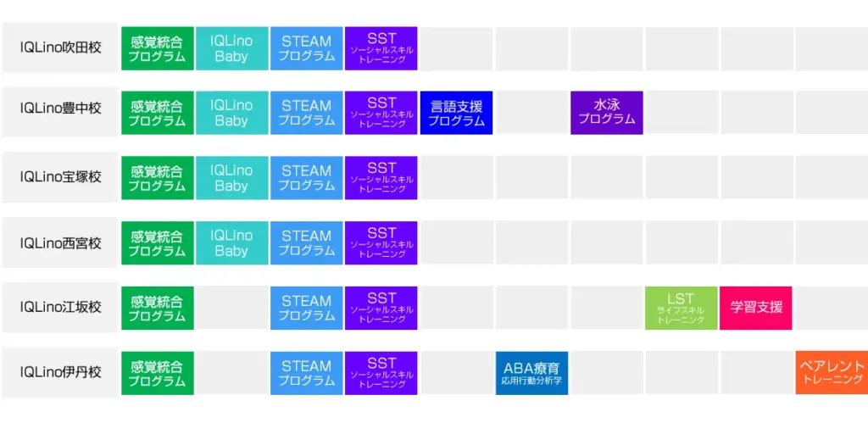Click 言語支援プログラム tile in 豊中校 row
The image size is (868, 434).
[456, 113]
